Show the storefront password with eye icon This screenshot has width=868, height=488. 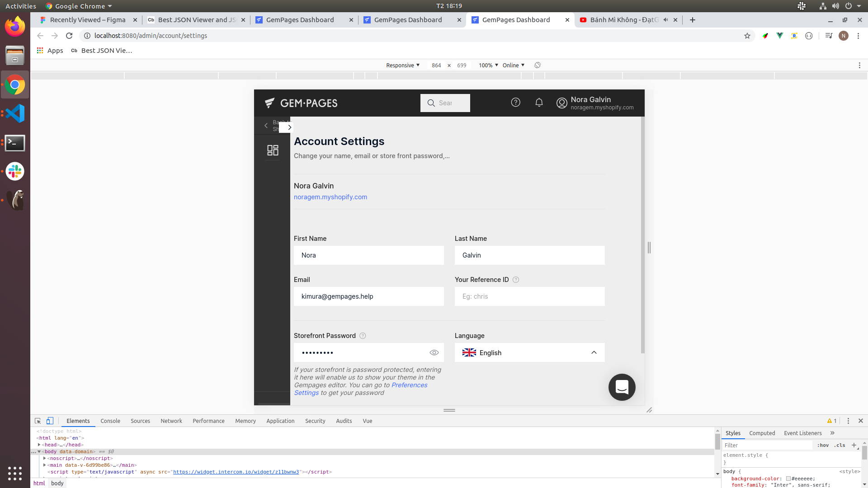tap(434, 352)
